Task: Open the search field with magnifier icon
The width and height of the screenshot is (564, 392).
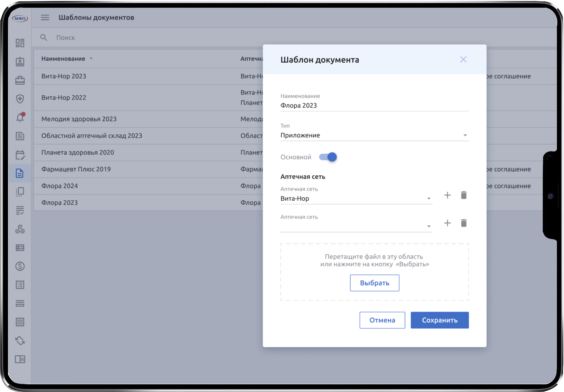Action: click(44, 37)
